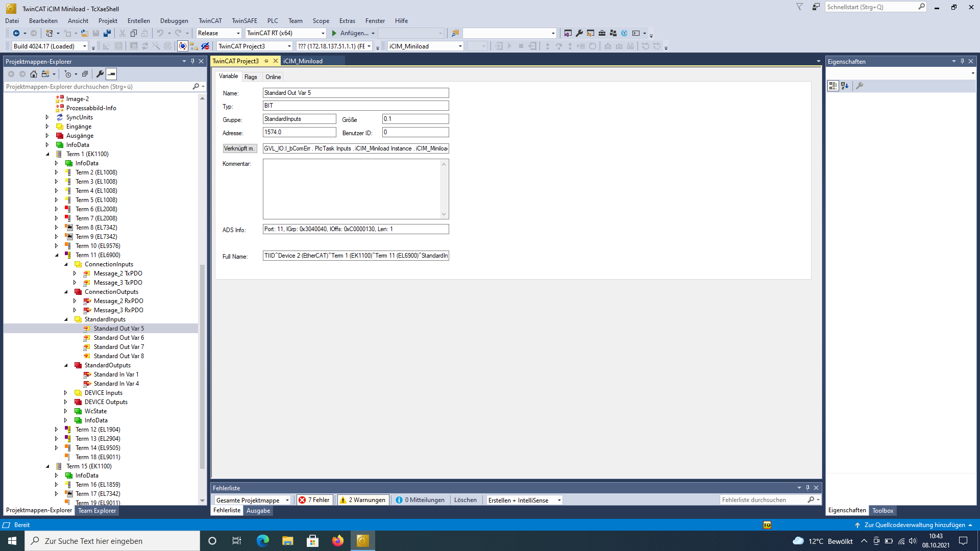The image size is (980, 551).
Task: Toggle auto-hide pin on Eigenschaften panel
Action: [x=962, y=61]
